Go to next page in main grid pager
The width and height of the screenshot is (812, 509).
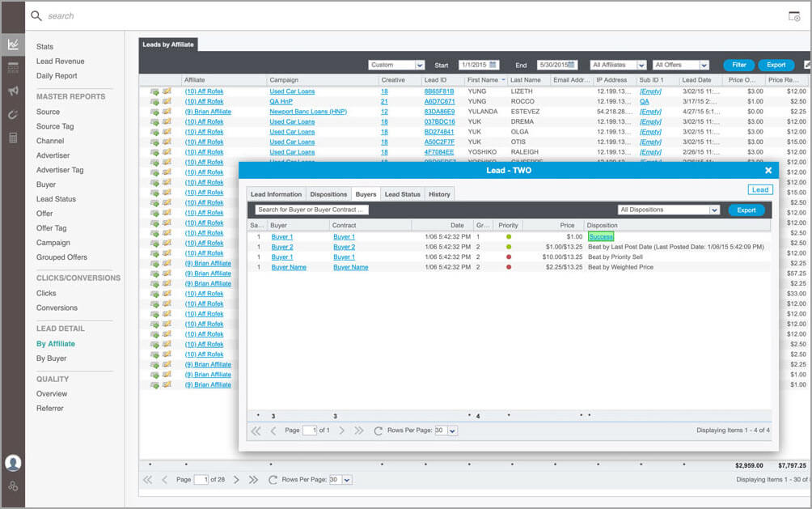pyautogui.click(x=236, y=480)
